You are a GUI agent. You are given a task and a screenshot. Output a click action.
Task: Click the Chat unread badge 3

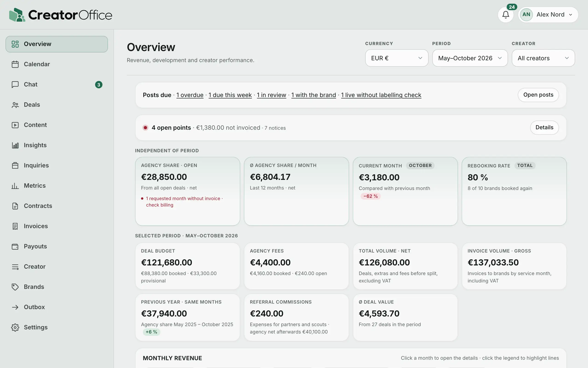click(x=99, y=84)
